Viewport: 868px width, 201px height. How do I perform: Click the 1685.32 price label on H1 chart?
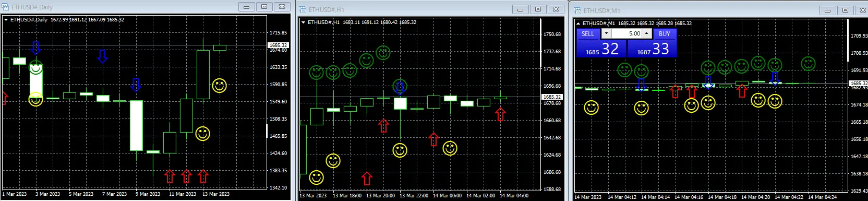pyautogui.click(x=552, y=97)
